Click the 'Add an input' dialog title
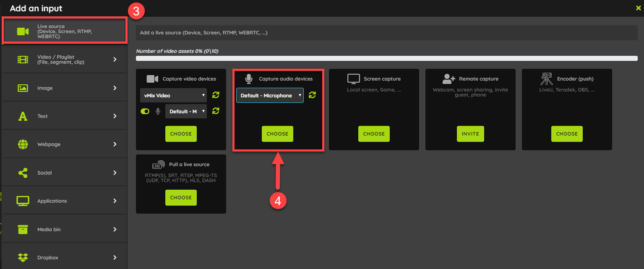644x269 pixels. [x=36, y=8]
